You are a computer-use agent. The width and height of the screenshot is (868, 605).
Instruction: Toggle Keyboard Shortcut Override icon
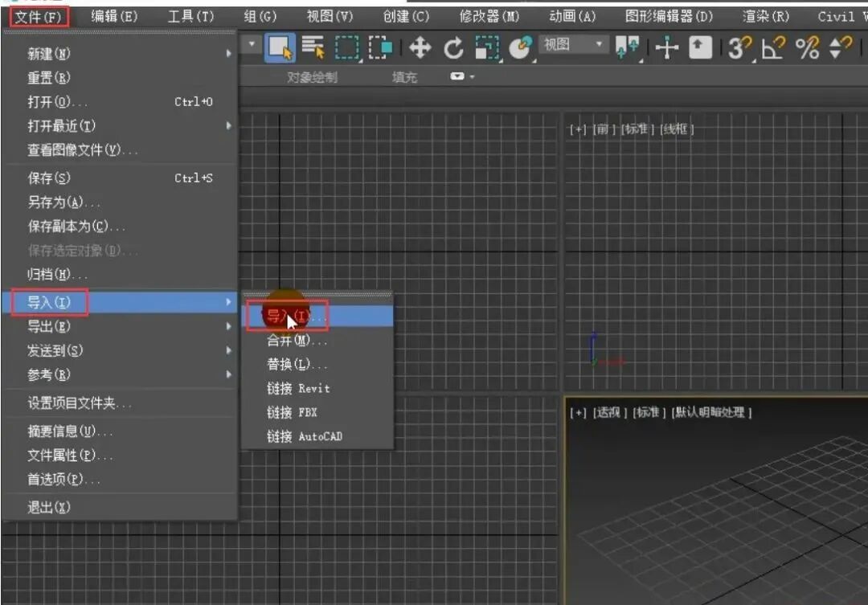(x=700, y=47)
